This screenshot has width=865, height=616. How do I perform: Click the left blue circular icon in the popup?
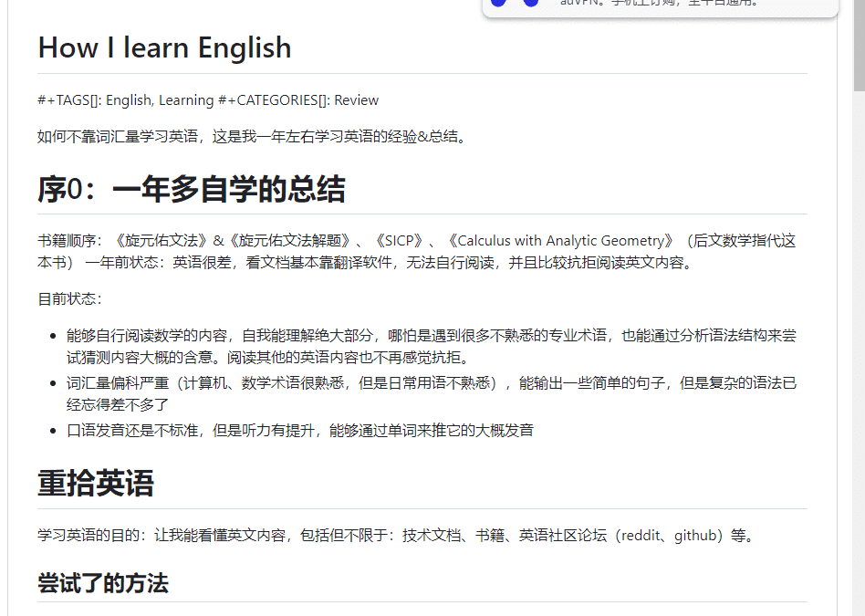click(498, 4)
